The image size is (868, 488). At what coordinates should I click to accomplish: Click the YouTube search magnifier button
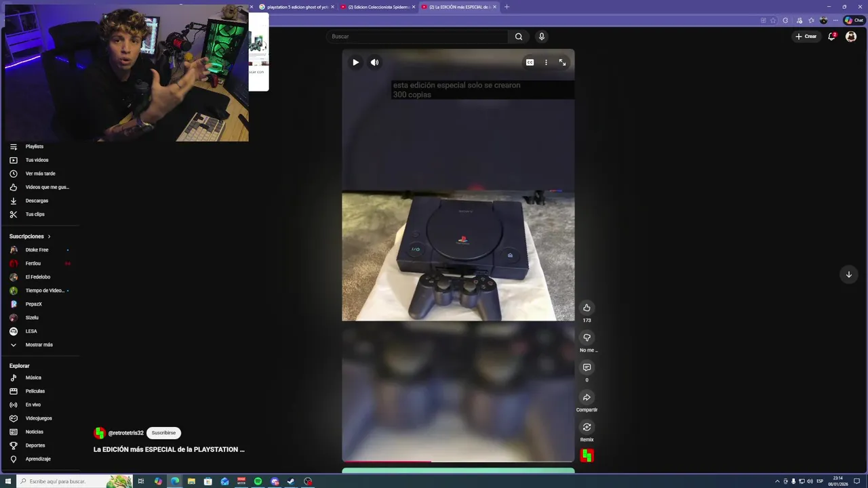pos(519,37)
